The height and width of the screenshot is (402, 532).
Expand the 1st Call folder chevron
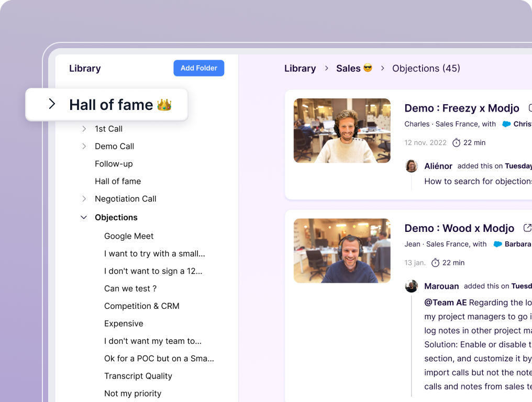pos(84,129)
